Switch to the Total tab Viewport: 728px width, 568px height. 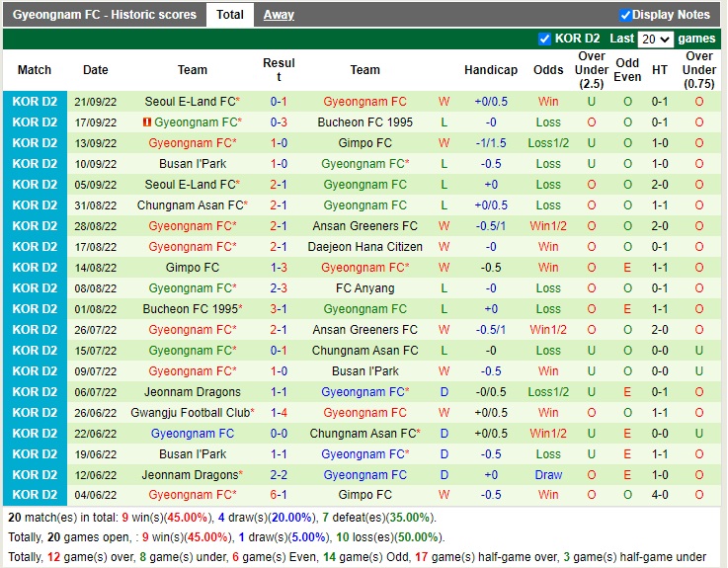230,15
